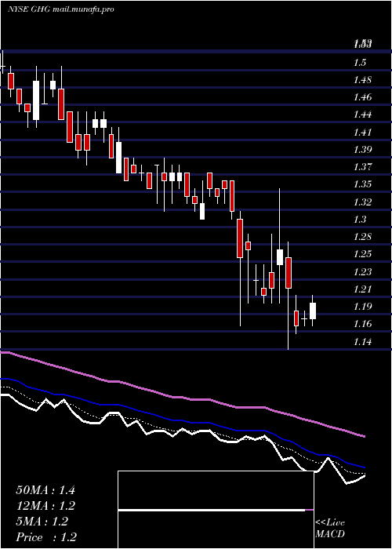Click the 1.19 price axis label
The height and width of the screenshot is (549, 392).
362,307
